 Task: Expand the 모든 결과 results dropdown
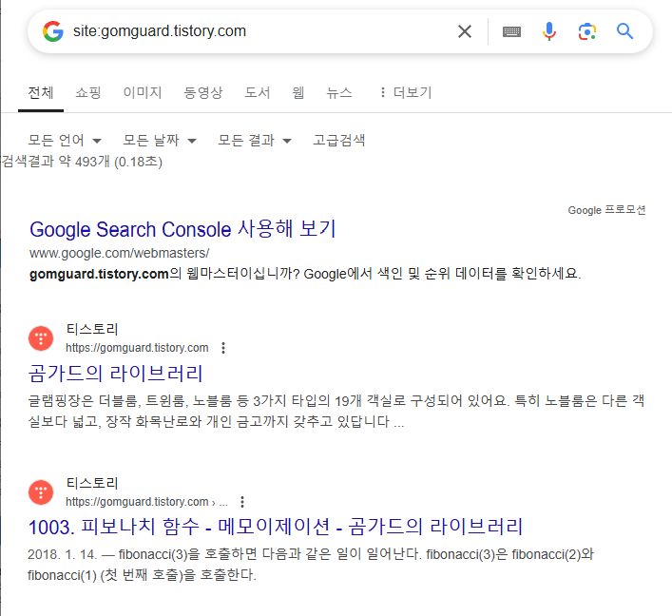[255, 140]
